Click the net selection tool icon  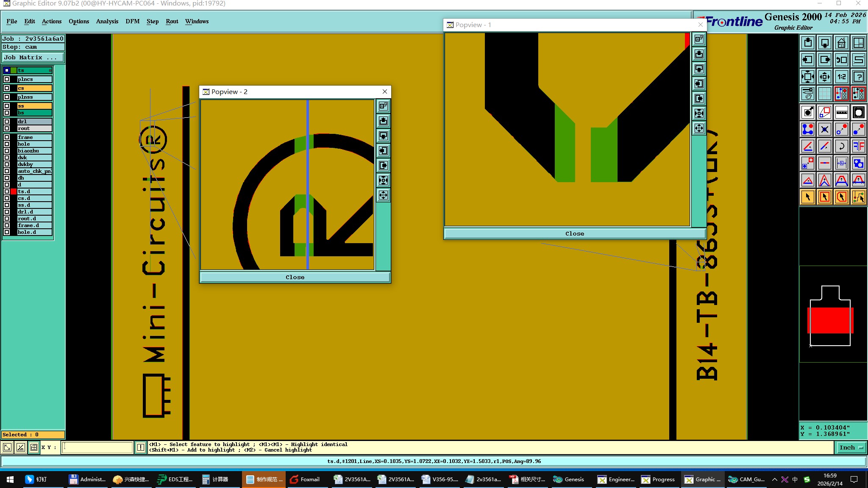(858, 197)
